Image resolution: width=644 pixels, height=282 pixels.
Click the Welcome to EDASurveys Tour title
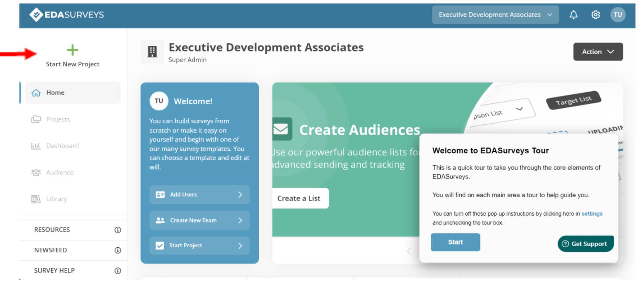[x=490, y=150]
